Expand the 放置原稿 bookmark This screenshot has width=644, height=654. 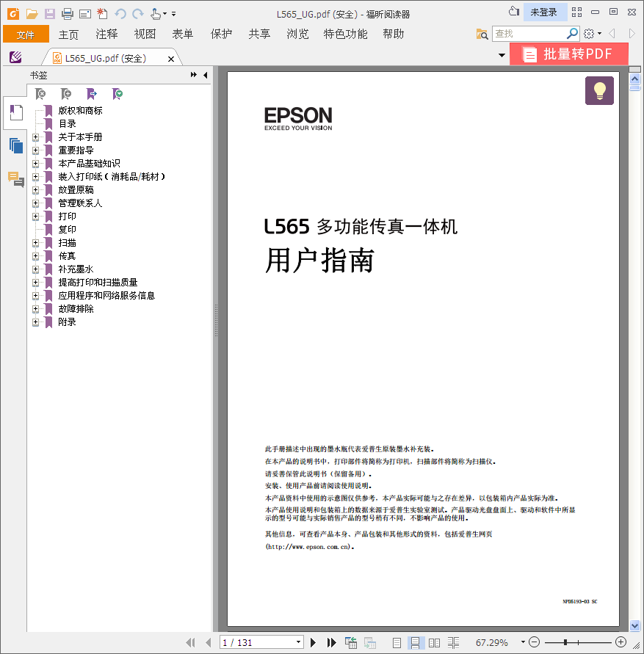point(35,190)
